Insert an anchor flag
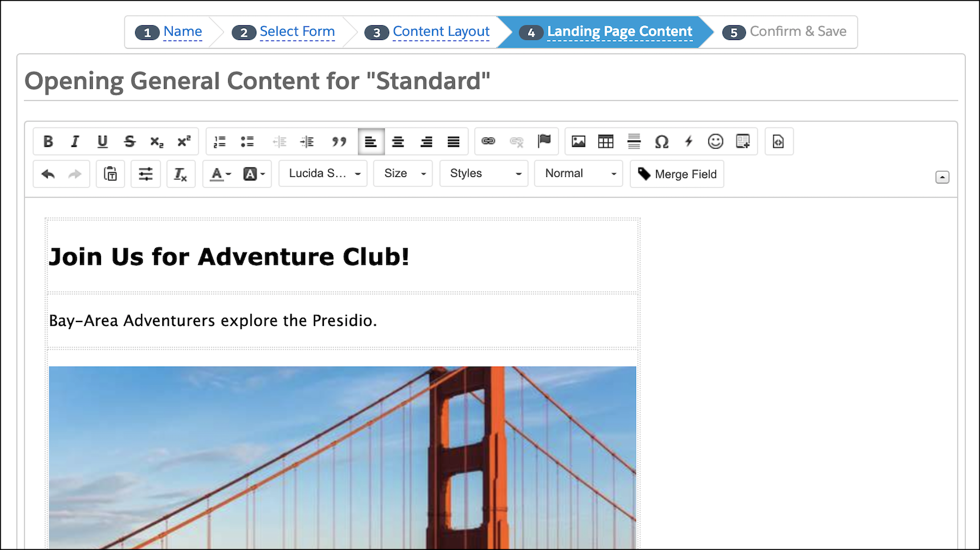Viewport: 980px width, 550px height. (x=544, y=141)
